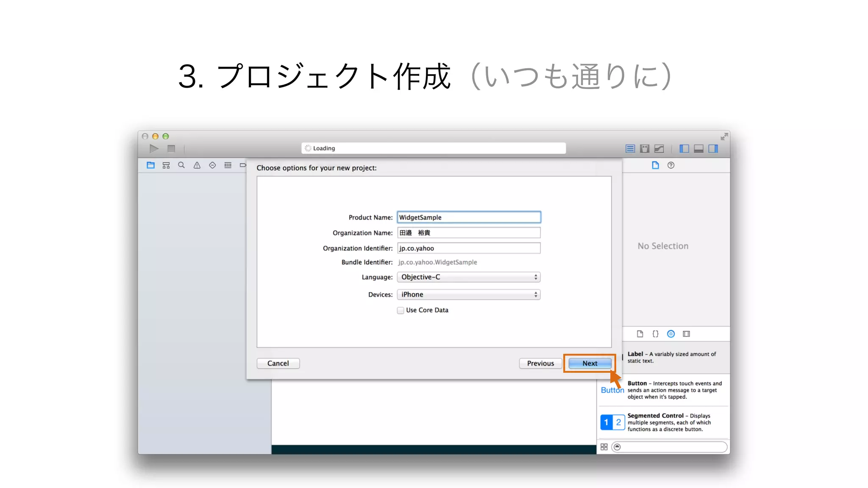This screenshot has height=488, width=868.
Task: Click the Run play button
Action: 154,149
